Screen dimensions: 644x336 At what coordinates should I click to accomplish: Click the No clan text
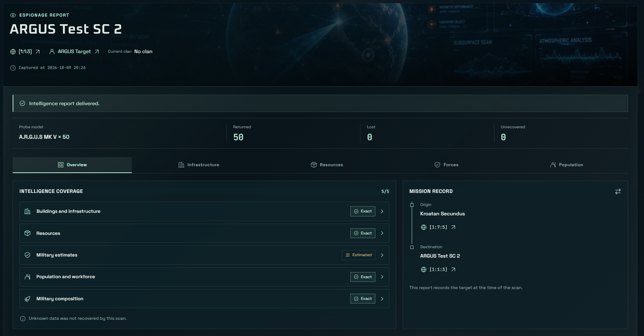tap(143, 52)
